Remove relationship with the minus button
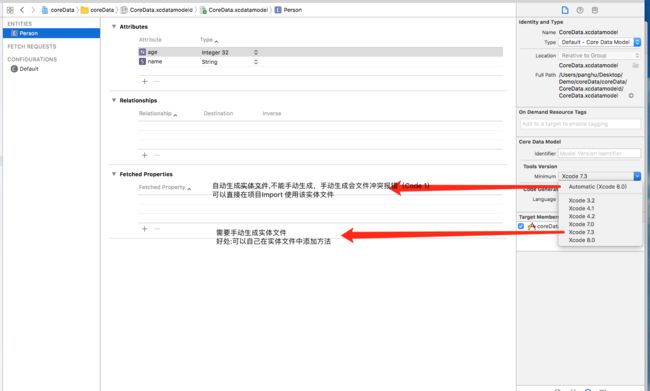This screenshot has width=650, height=391. pyautogui.click(x=157, y=155)
